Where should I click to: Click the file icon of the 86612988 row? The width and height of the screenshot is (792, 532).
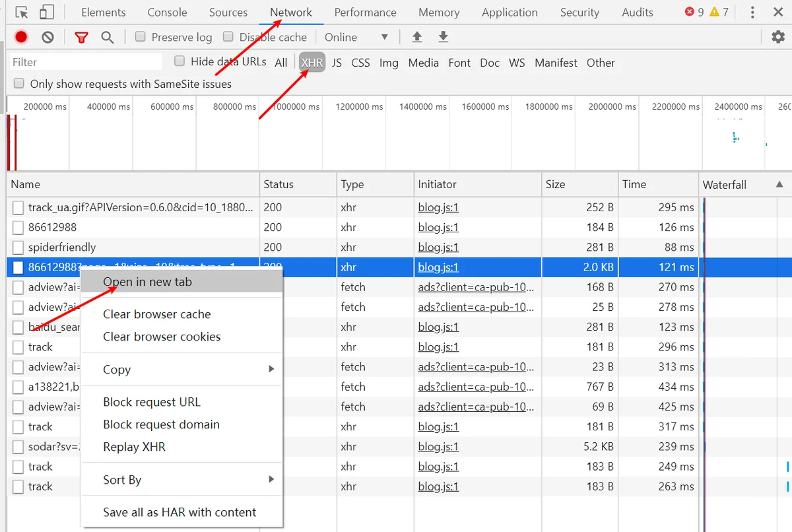(x=18, y=228)
